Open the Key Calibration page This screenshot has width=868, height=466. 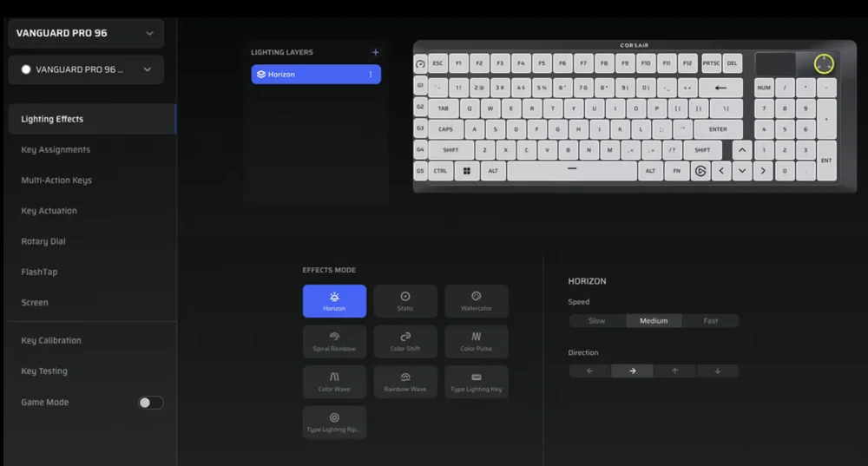pyautogui.click(x=51, y=341)
